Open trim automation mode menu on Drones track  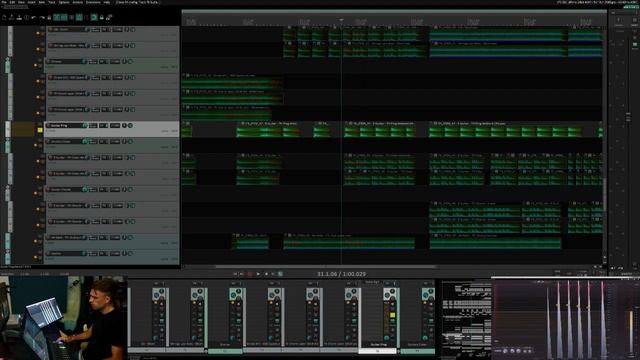(x=115, y=61)
